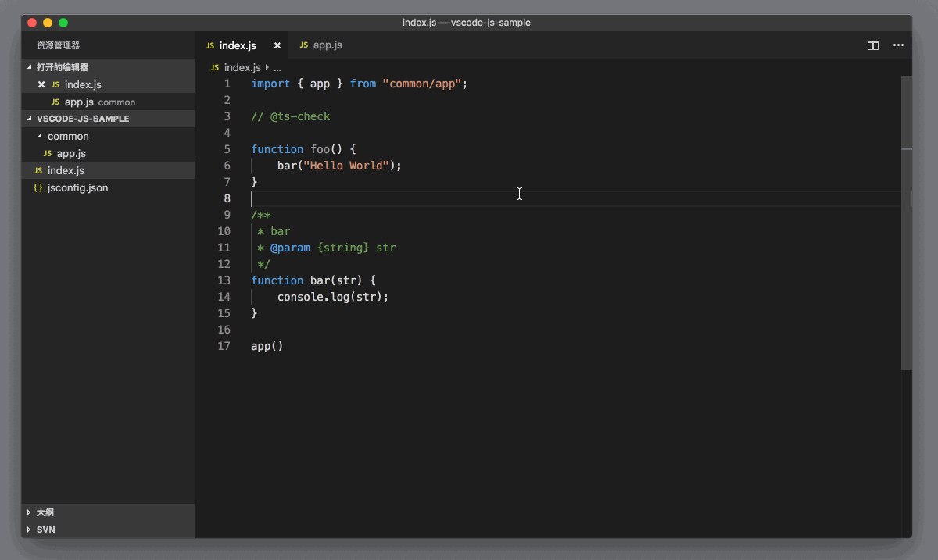938x560 pixels.
Task: Select index.js in the project tree
Action: point(66,171)
